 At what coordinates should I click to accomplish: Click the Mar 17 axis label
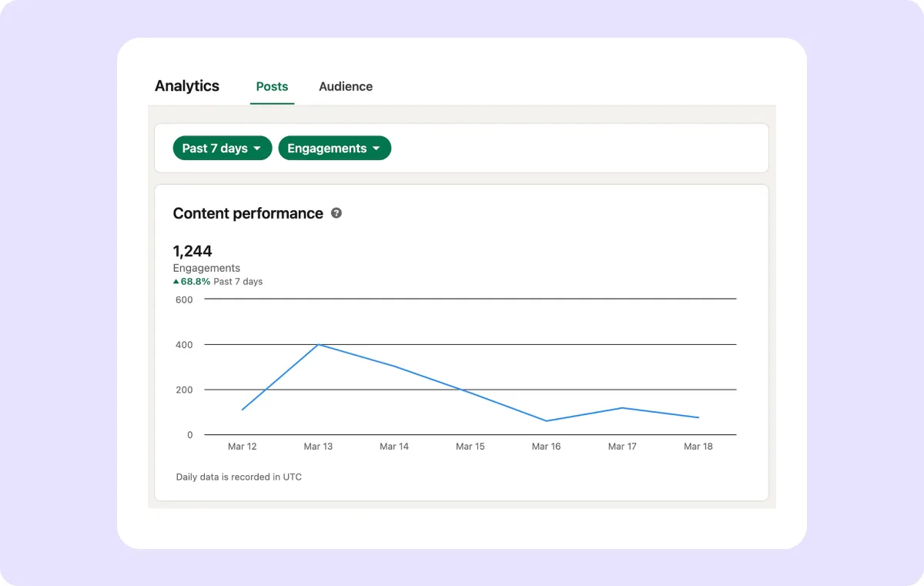coord(622,447)
